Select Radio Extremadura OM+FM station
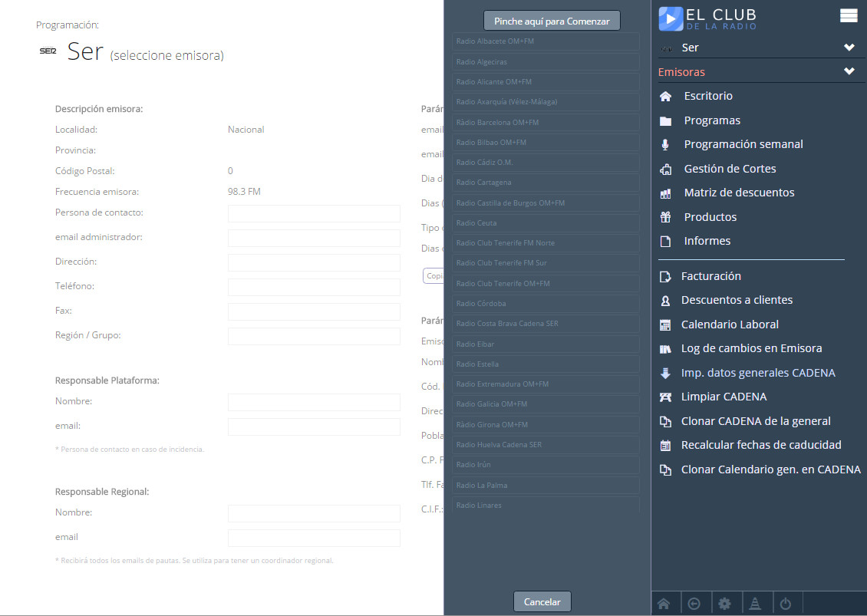Image resolution: width=867 pixels, height=616 pixels. click(546, 384)
